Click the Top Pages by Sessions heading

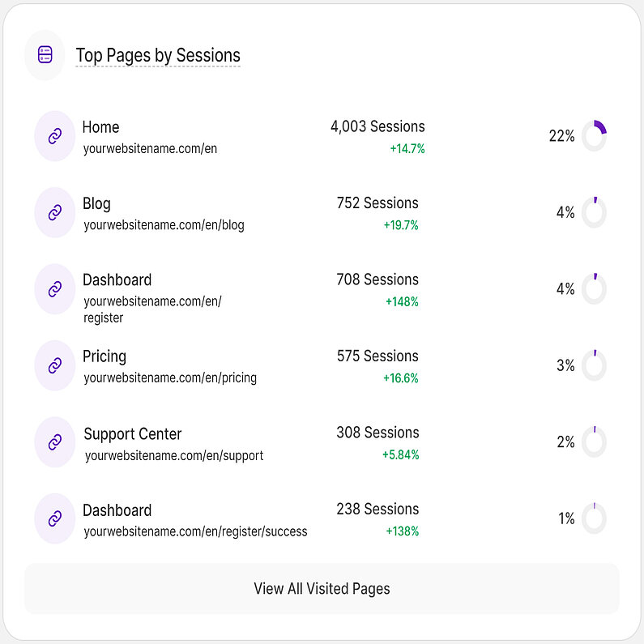click(x=158, y=55)
